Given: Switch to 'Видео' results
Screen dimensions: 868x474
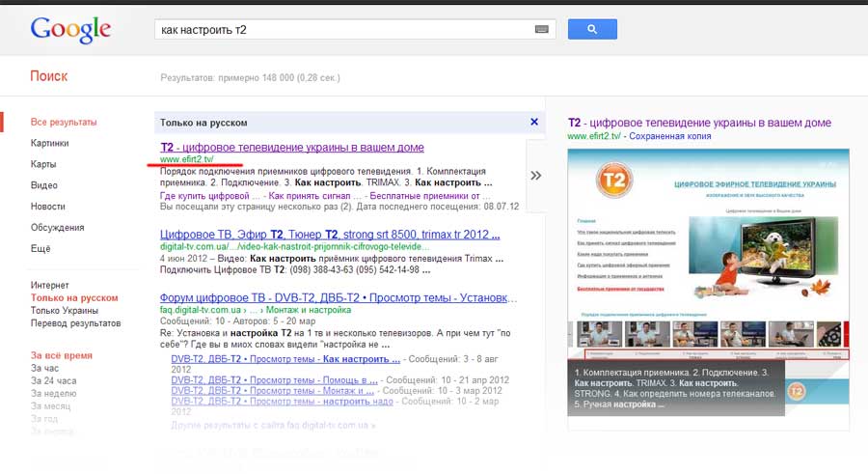Looking at the screenshot, I should [44, 185].
